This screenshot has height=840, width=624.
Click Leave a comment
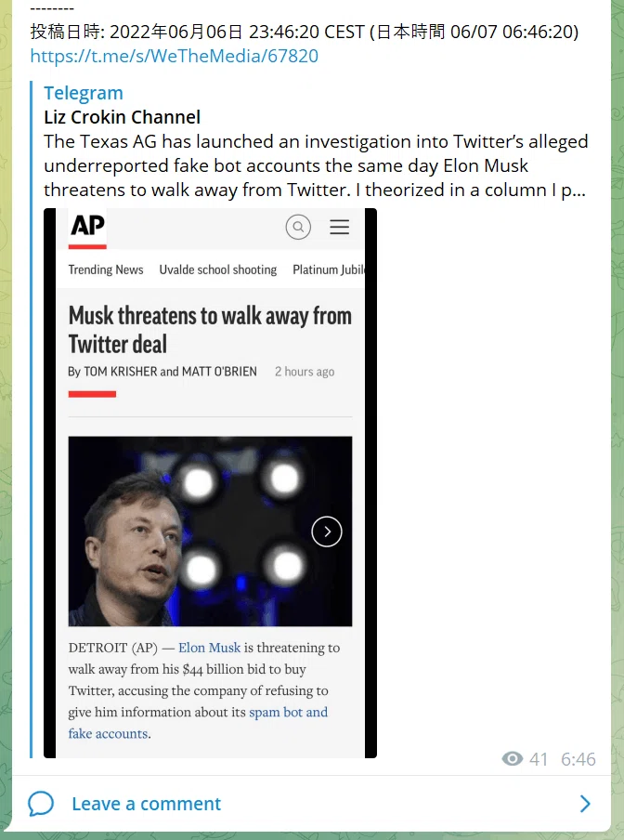pos(146,804)
